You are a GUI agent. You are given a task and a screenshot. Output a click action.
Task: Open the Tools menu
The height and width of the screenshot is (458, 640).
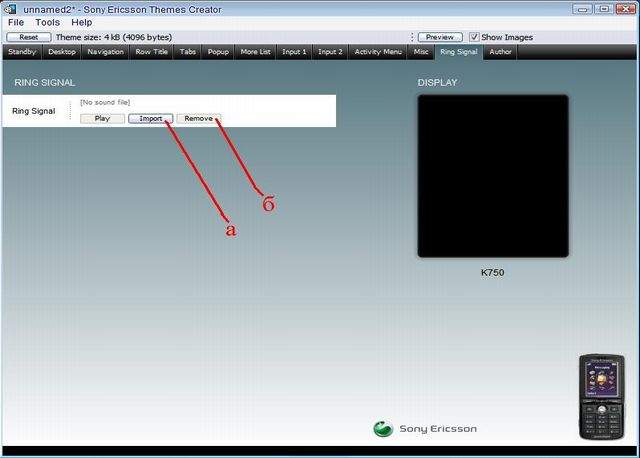tap(47, 22)
